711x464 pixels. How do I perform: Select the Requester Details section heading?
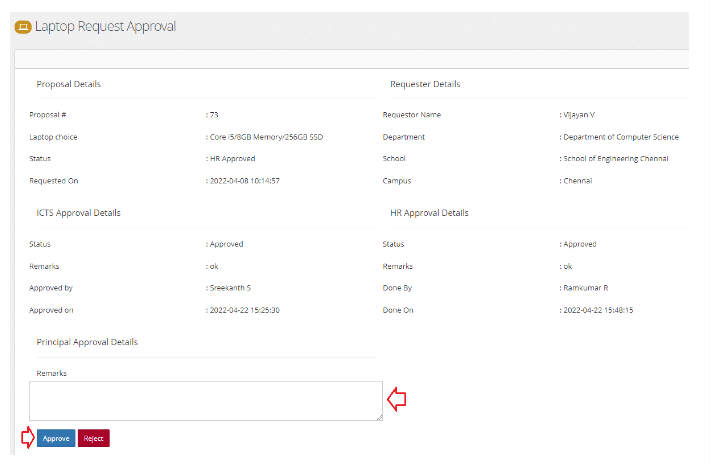click(425, 84)
